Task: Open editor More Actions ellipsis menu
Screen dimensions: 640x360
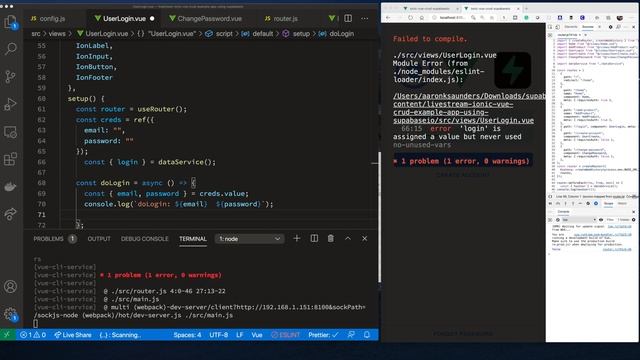Action: click(364, 18)
